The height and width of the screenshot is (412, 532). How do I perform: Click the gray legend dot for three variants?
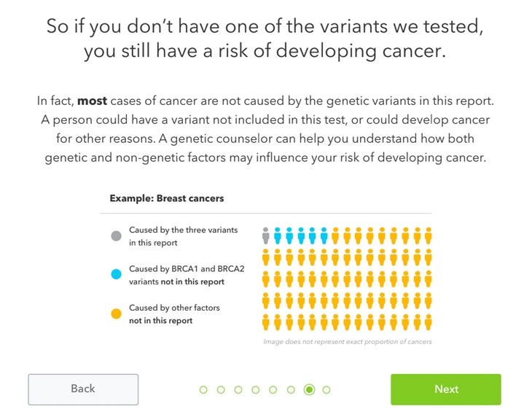(x=116, y=236)
